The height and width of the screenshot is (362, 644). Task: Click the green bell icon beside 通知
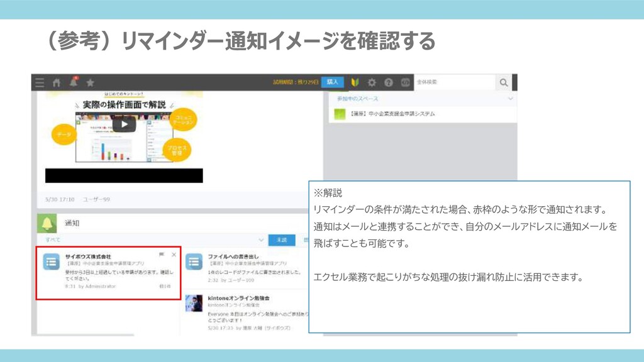click(x=47, y=223)
